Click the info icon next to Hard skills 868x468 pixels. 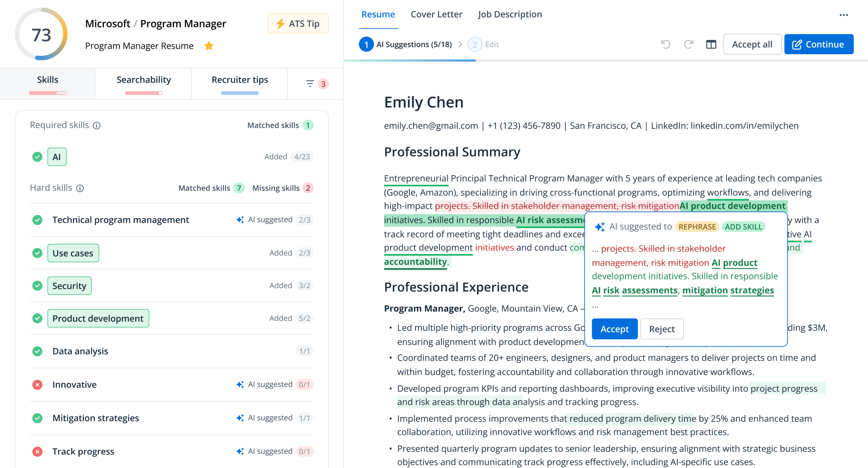click(x=80, y=188)
